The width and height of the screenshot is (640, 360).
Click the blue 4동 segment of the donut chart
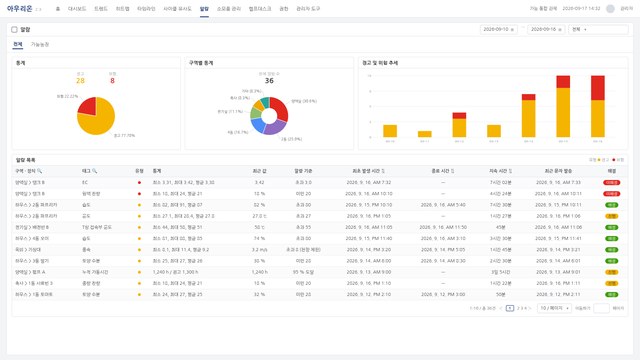click(257, 125)
